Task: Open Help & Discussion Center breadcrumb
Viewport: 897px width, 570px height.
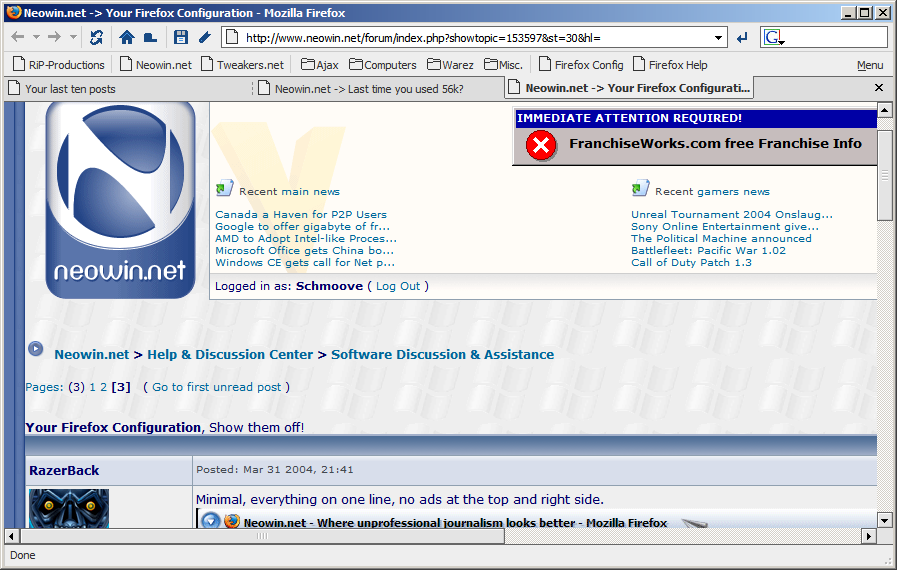Action: point(230,355)
